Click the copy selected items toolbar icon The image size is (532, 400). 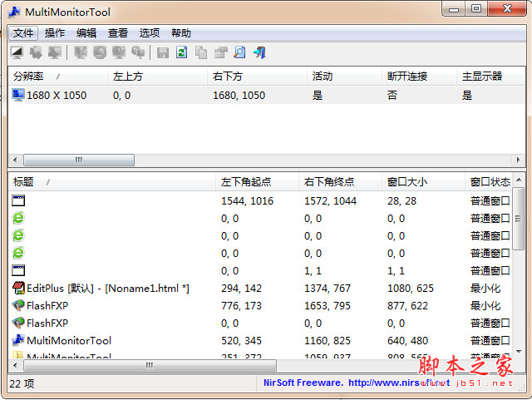[x=201, y=53]
